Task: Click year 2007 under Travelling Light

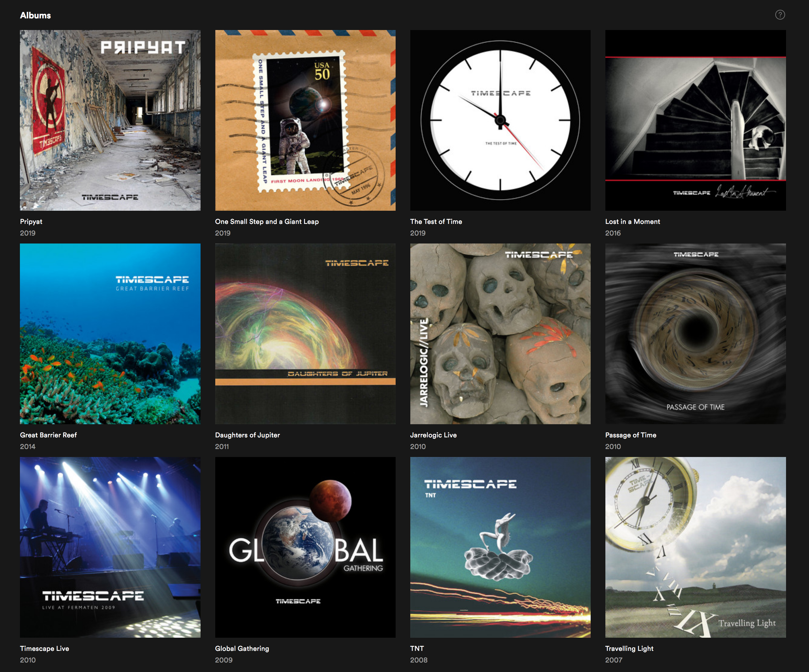Action: click(x=614, y=660)
